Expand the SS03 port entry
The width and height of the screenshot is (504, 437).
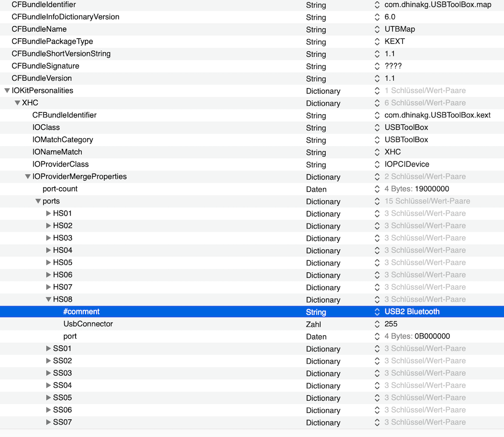(x=48, y=374)
